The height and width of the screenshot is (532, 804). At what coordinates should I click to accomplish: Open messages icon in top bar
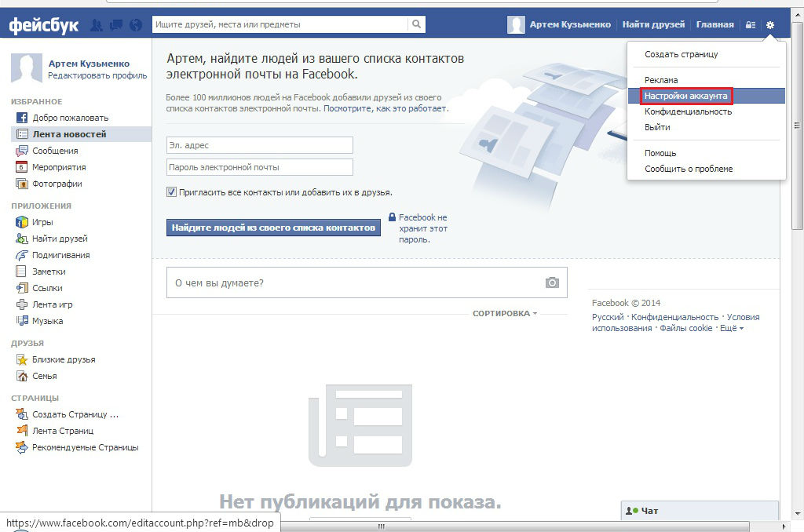(x=116, y=24)
